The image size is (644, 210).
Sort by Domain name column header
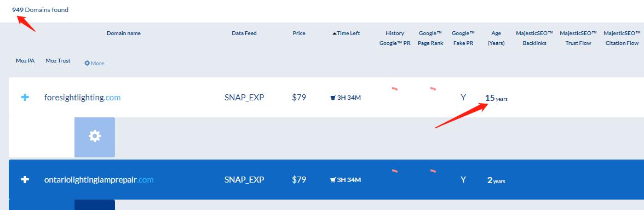tap(124, 33)
